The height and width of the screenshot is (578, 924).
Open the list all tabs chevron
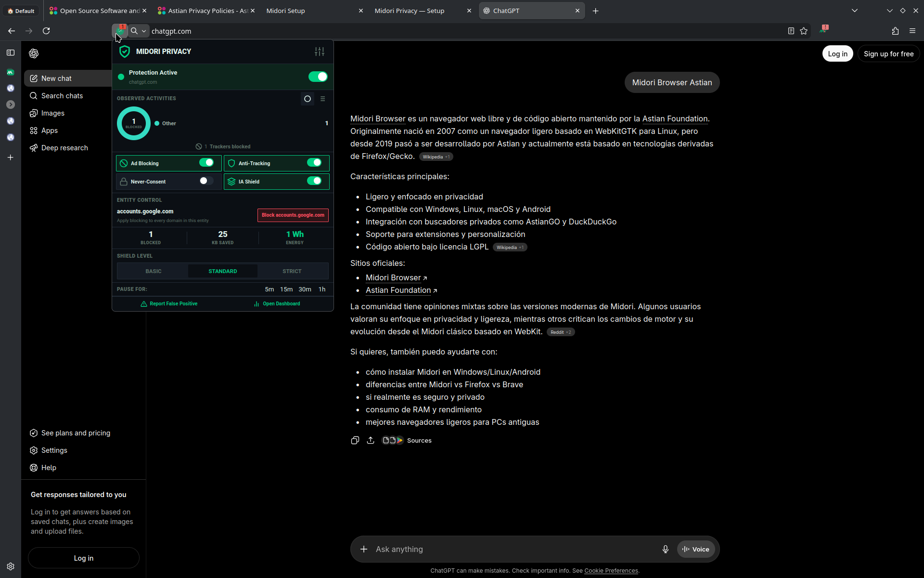(x=855, y=11)
